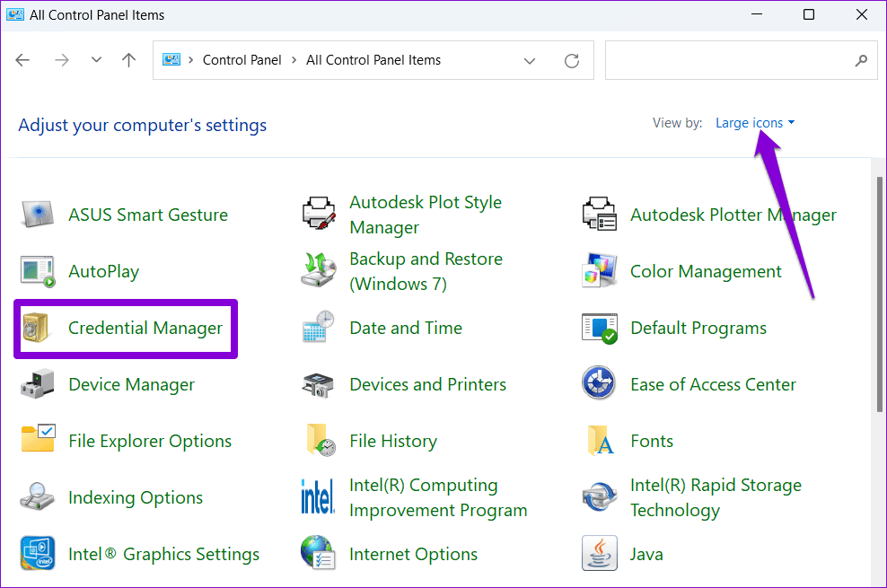Click the window title bar Control Panel icon
This screenshot has width=887, height=588.
pos(15,14)
